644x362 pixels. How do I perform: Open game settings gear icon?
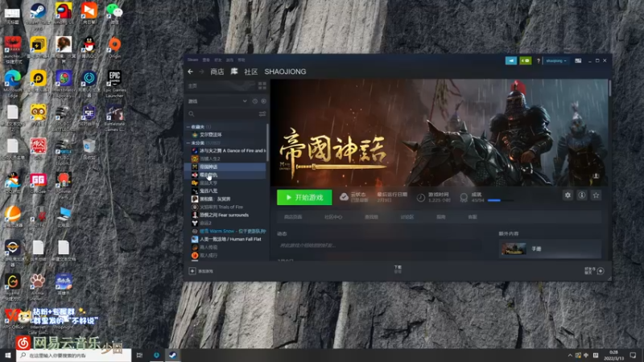point(568,195)
